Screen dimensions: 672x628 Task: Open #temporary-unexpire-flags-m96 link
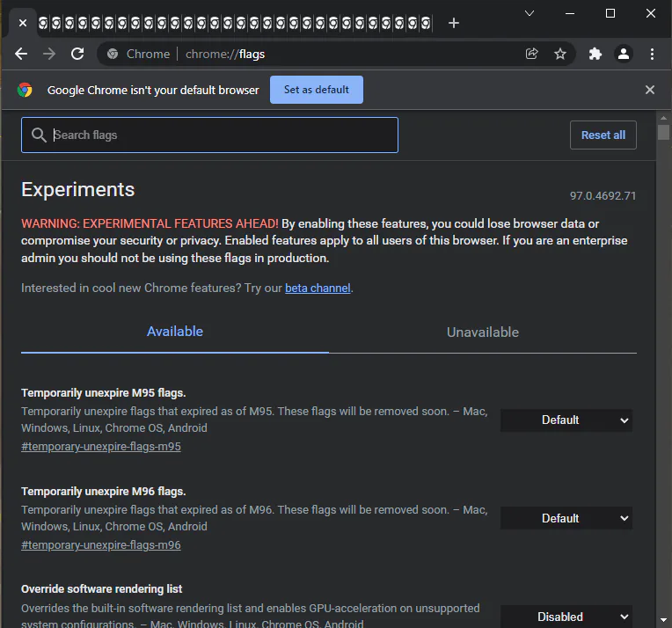(101, 545)
